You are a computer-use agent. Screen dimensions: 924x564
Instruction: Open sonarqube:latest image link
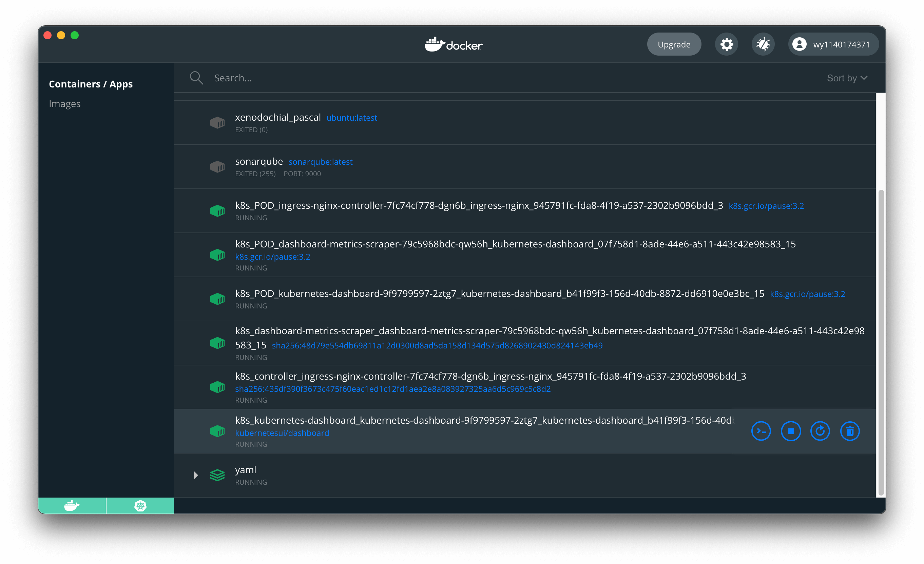[320, 162]
